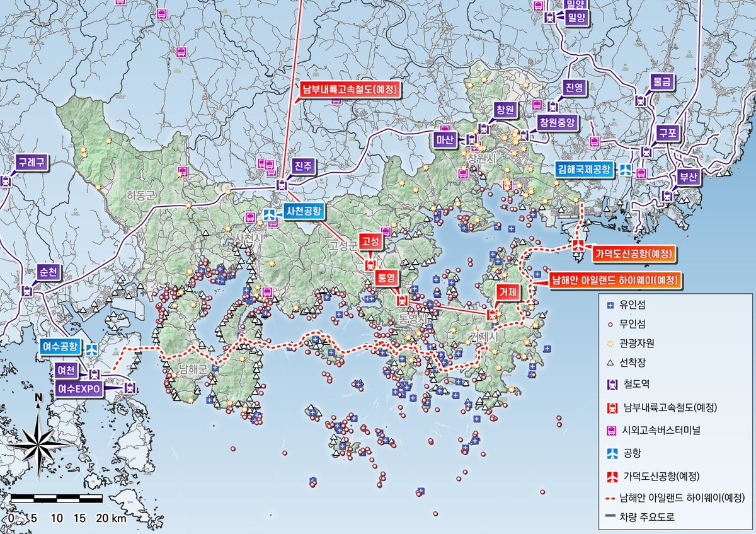Click the airplane icon beside 여수공항 label
Viewport: 756px width, 534px height.
point(93,348)
